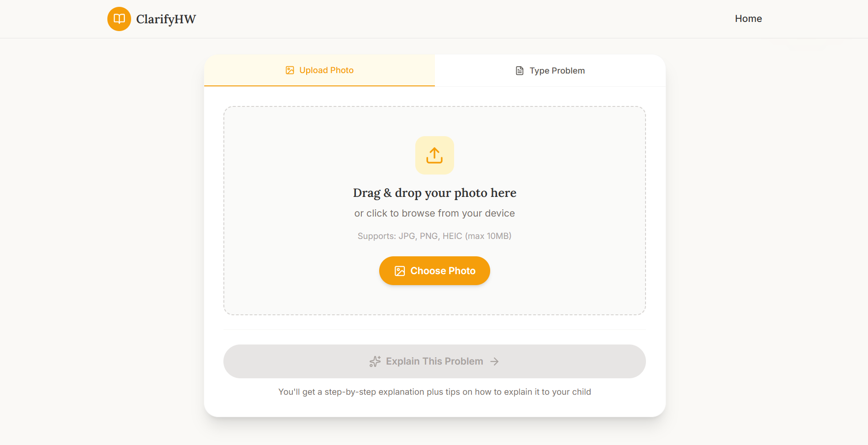
Task: Click the upload arrow icon in drop zone
Action: click(434, 155)
